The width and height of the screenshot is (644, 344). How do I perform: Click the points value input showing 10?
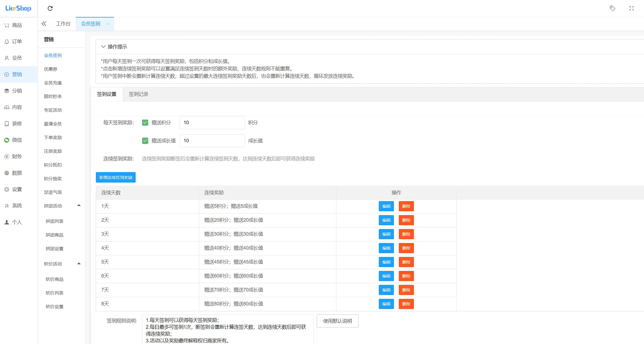[212, 122]
